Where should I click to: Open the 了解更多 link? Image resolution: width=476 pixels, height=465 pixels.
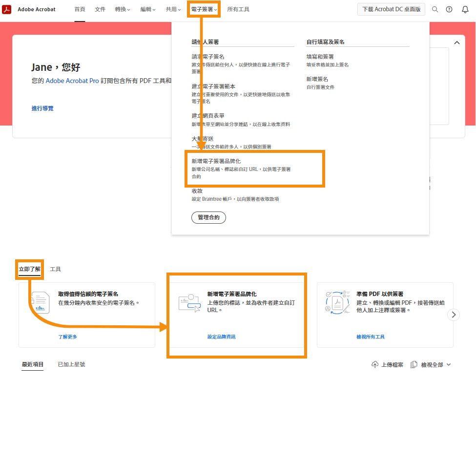point(68,337)
